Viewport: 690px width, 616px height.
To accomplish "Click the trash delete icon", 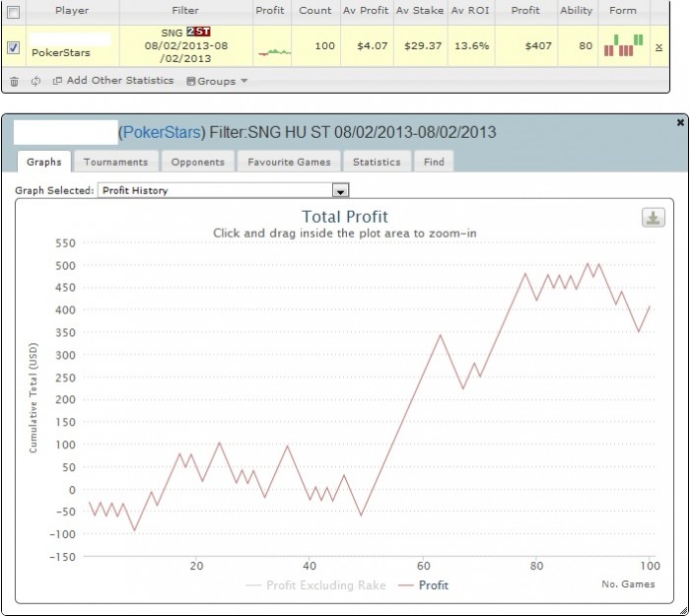I will coord(14,82).
